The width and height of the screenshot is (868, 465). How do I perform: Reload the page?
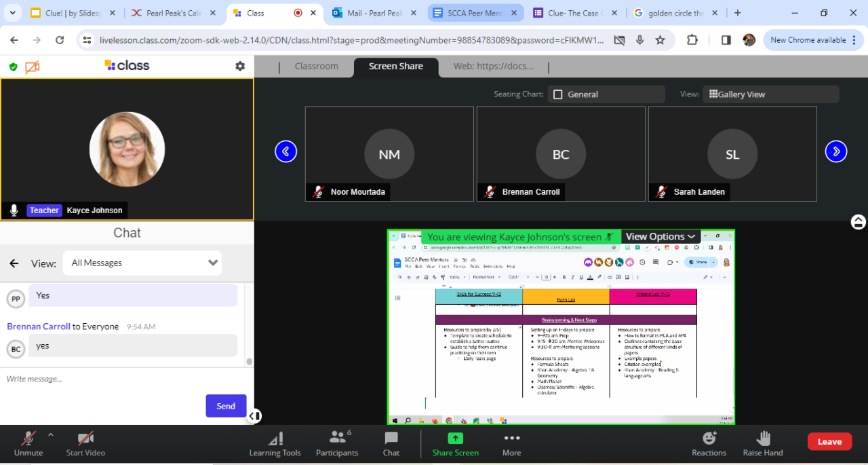point(60,40)
